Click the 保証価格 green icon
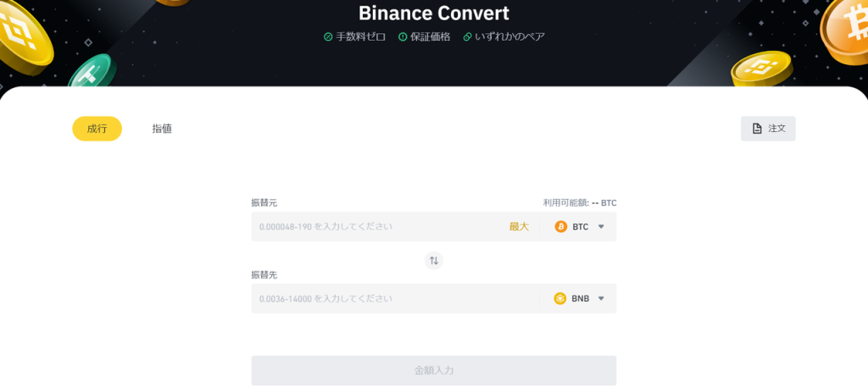868x392 pixels. (x=403, y=36)
